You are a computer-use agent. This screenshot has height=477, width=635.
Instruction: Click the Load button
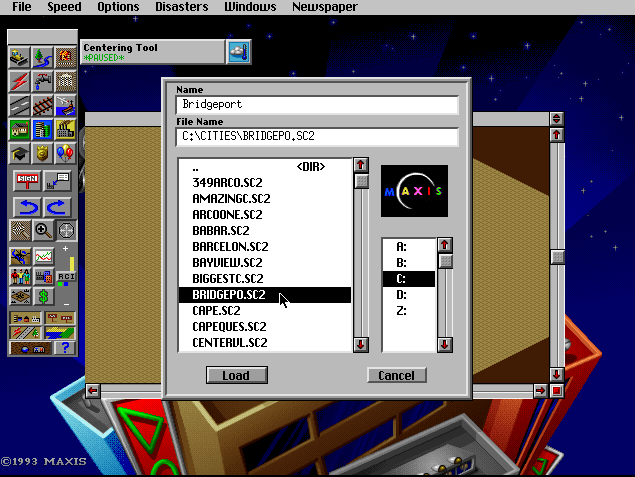[x=236, y=376]
